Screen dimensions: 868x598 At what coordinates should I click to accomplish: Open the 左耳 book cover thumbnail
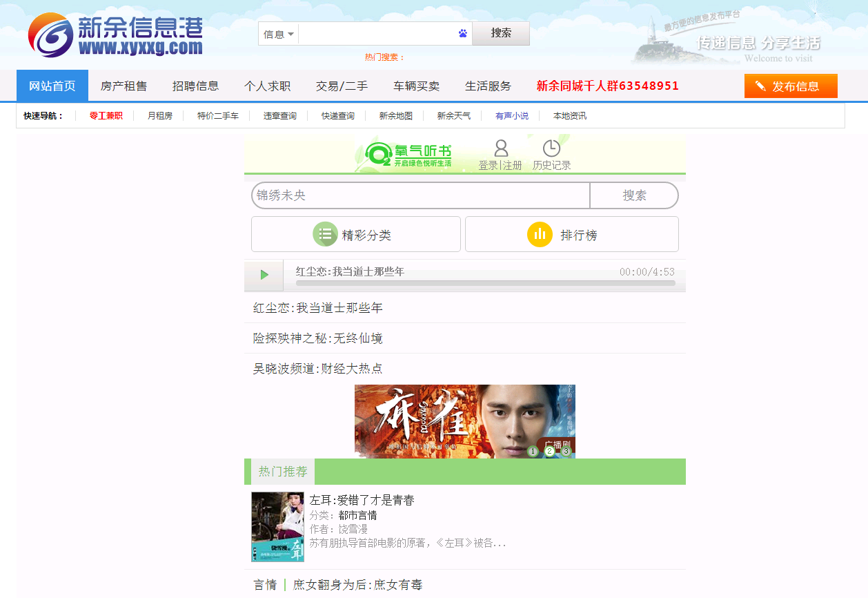277,526
